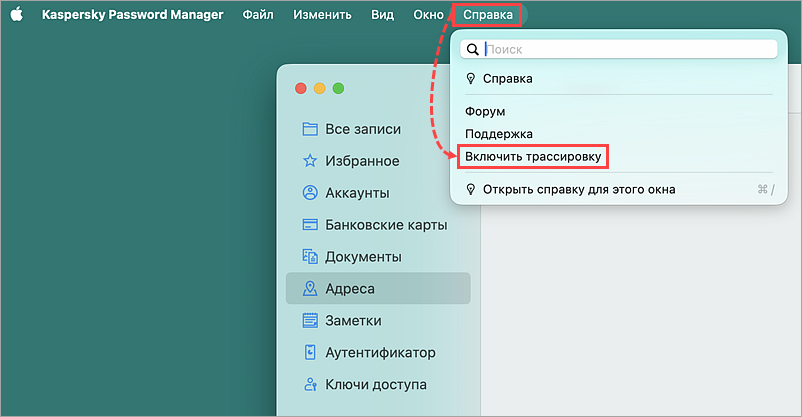Click the magnifier icon in the search field
The height and width of the screenshot is (417, 802).
click(473, 49)
